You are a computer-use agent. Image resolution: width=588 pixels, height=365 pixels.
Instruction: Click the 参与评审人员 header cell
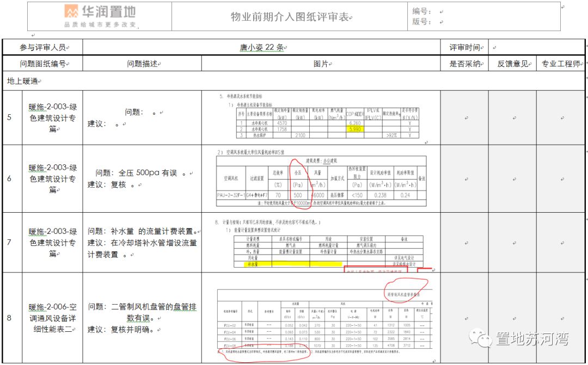(42, 47)
